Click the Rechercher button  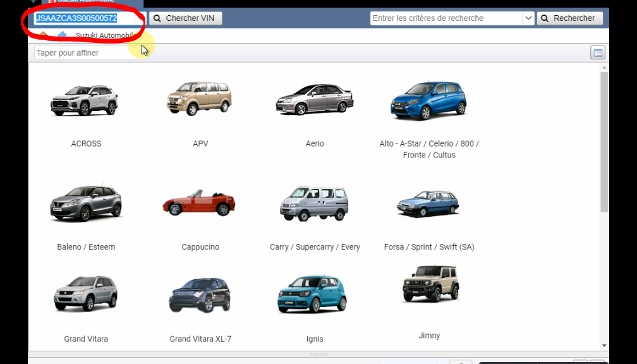click(x=569, y=18)
